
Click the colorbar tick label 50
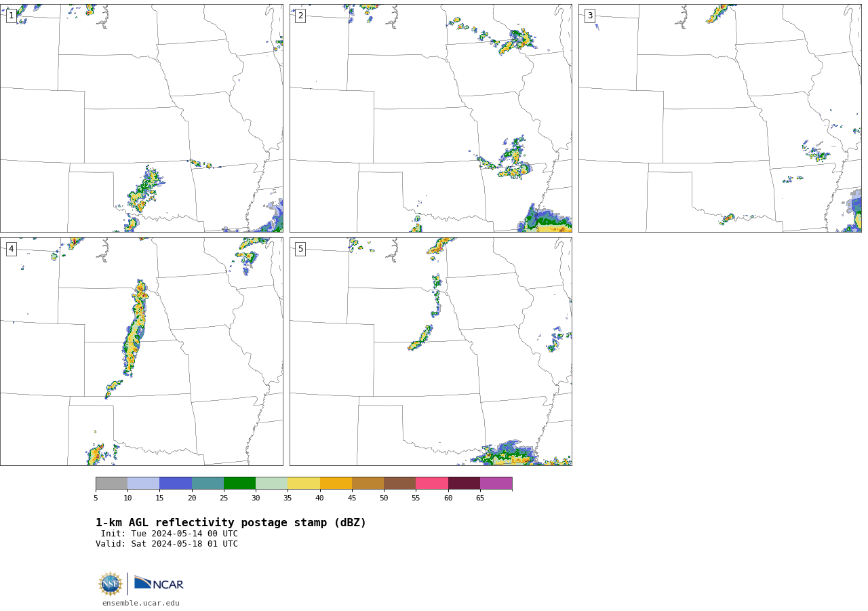(x=384, y=498)
